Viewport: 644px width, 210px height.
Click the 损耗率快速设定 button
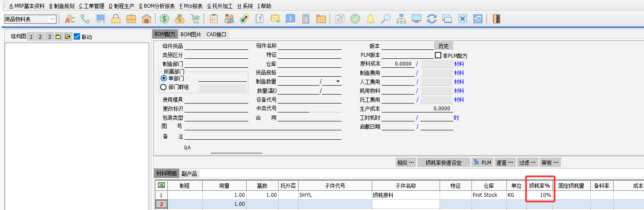[x=443, y=163]
